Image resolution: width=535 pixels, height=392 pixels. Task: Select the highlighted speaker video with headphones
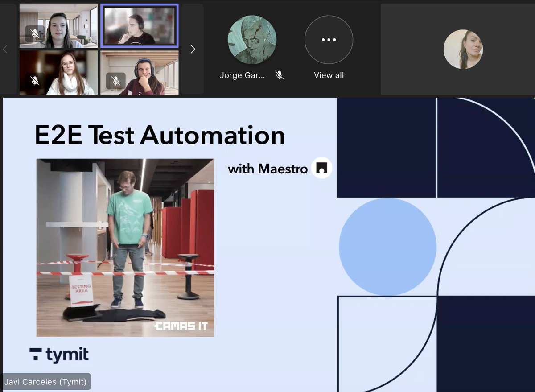(x=140, y=25)
